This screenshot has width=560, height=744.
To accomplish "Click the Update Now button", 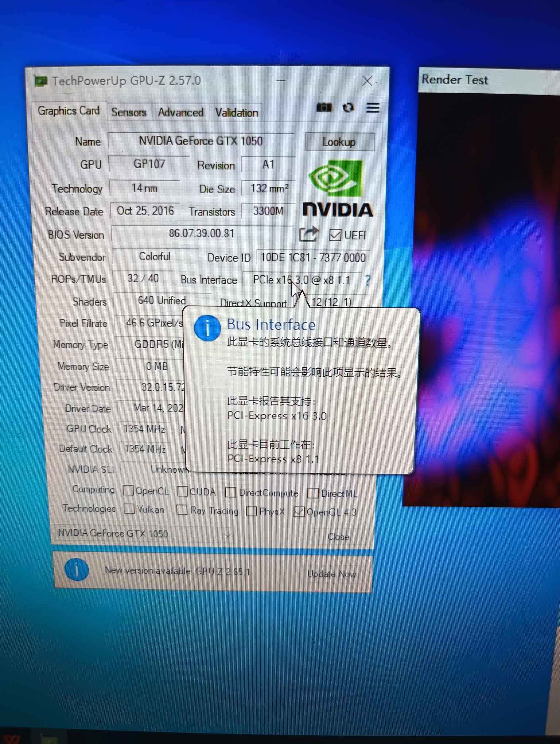I will tap(331, 574).
